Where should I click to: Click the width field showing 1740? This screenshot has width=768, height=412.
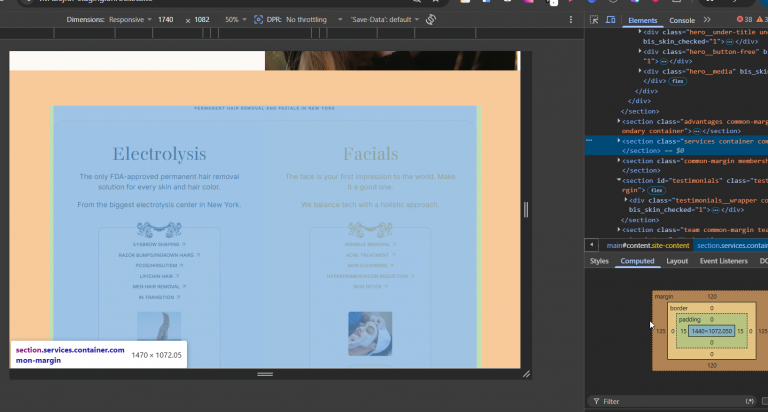coord(166,20)
